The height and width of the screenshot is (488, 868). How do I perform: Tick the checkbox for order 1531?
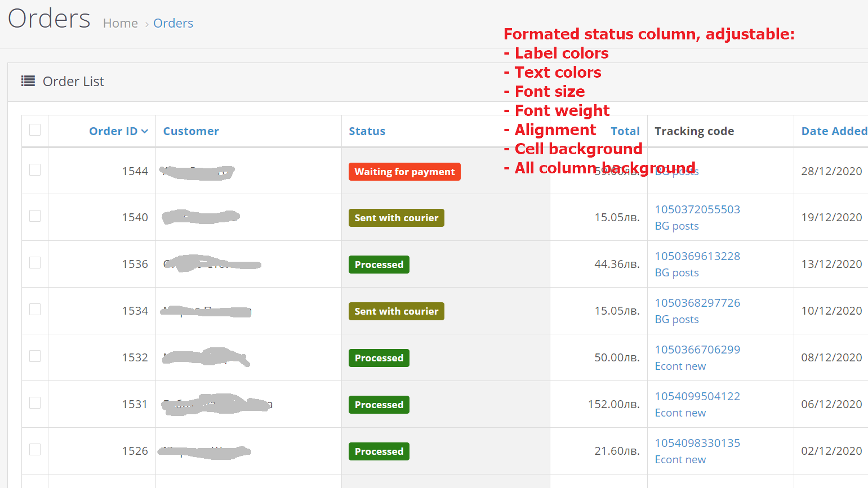pyautogui.click(x=35, y=403)
